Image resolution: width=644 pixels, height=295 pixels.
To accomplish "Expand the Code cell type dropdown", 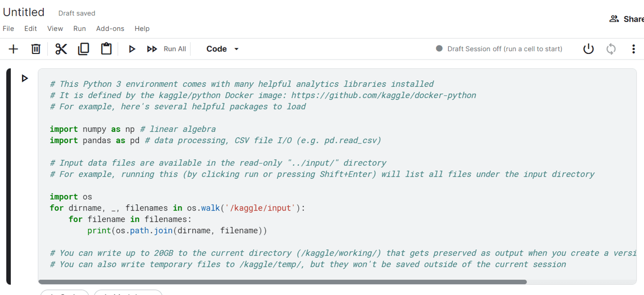I will [223, 49].
